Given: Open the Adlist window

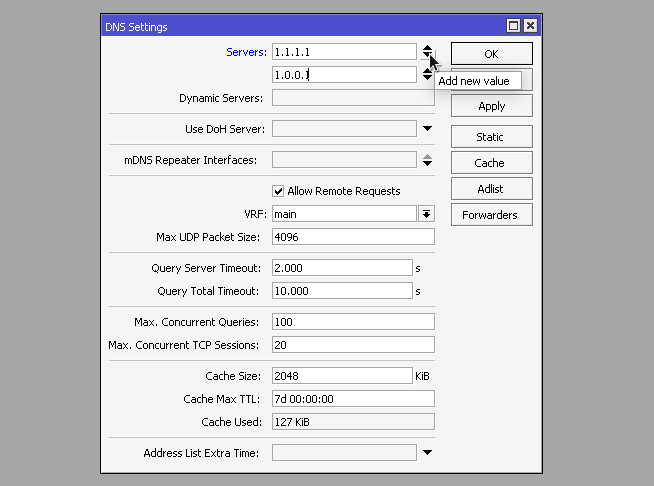Looking at the screenshot, I should coord(491,189).
